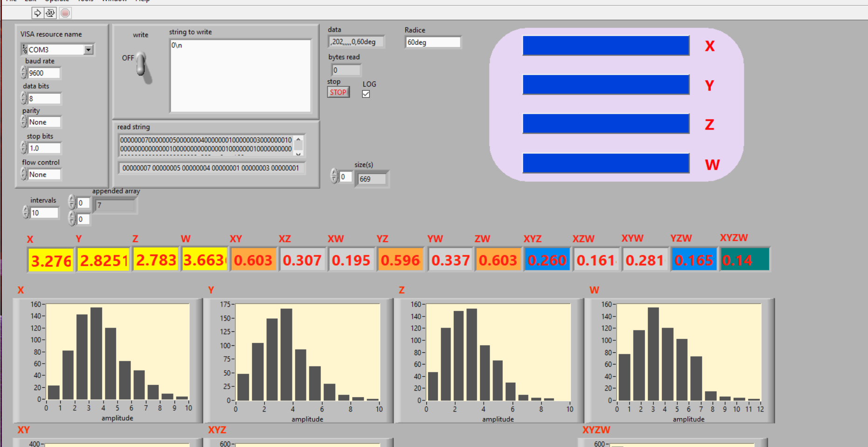The height and width of the screenshot is (447, 868).
Task: Click the parity None selector
Action: click(44, 122)
